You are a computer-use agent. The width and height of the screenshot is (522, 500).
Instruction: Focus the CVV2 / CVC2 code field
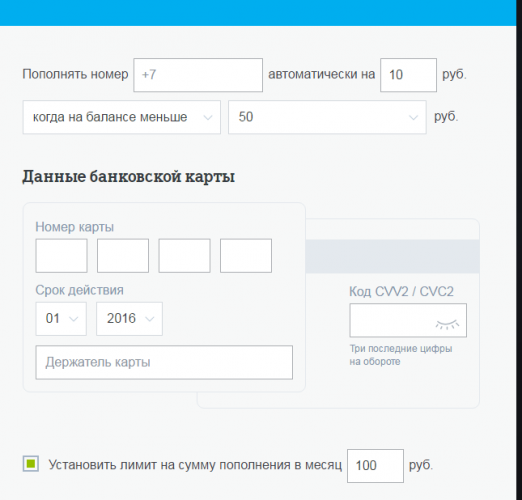pos(408,320)
